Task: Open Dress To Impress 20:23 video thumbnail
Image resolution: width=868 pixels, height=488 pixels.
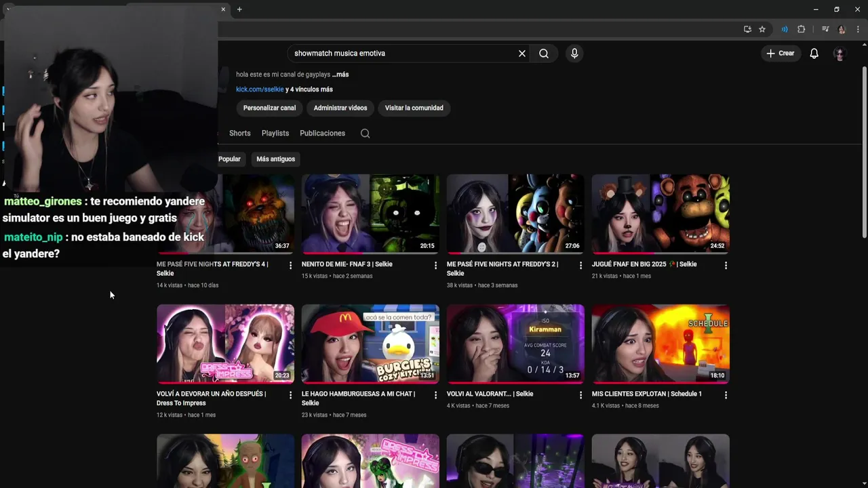Action: click(x=225, y=343)
